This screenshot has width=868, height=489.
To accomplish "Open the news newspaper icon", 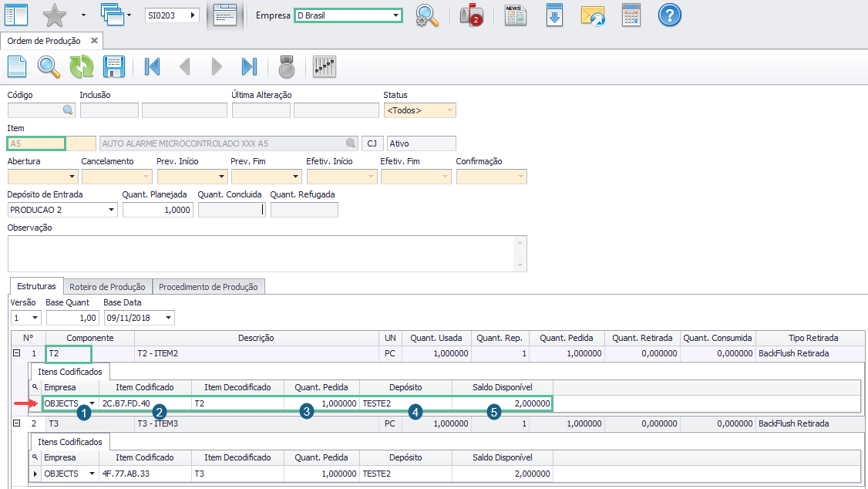I will (516, 15).
